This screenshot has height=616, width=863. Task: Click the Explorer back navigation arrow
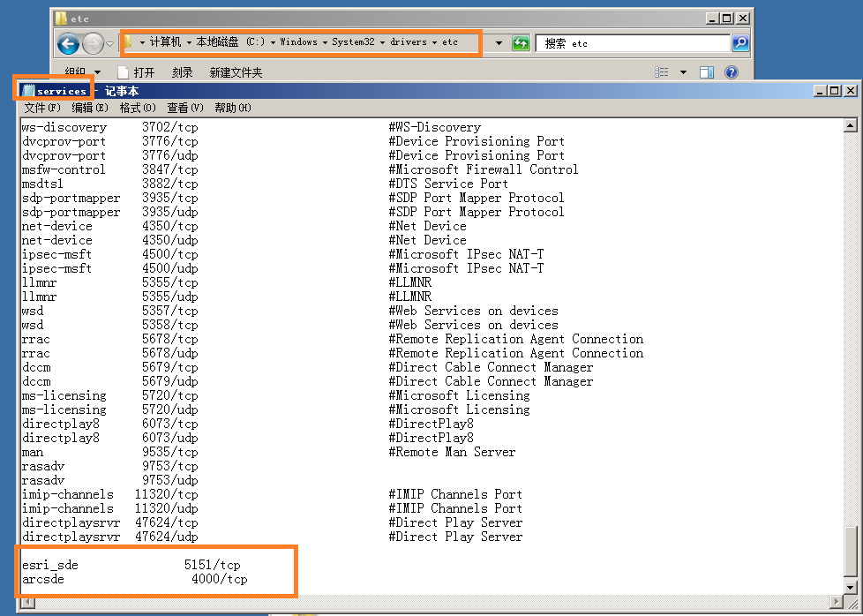(x=68, y=42)
